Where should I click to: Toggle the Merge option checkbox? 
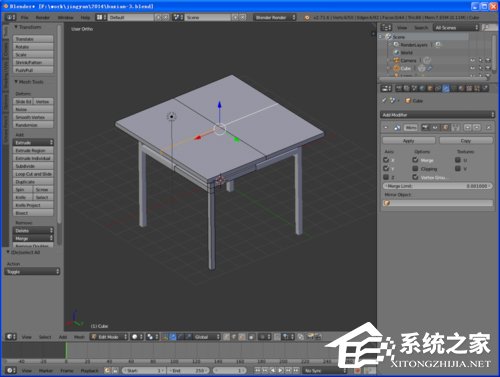pos(415,160)
